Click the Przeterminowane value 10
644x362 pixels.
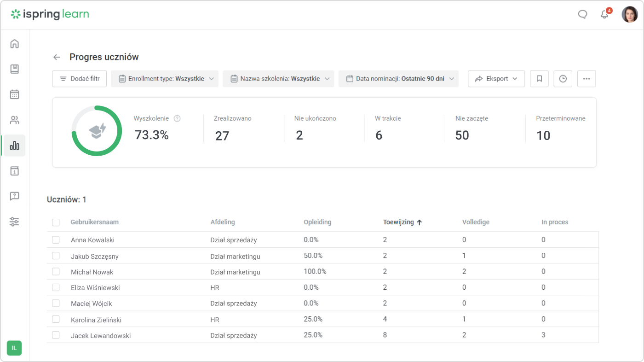tap(543, 136)
